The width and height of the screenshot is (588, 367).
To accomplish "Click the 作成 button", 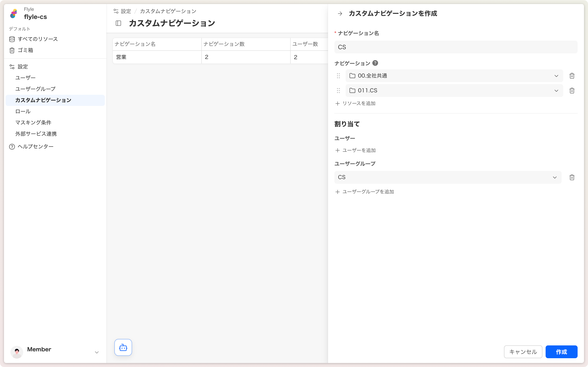I will coord(561,352).
